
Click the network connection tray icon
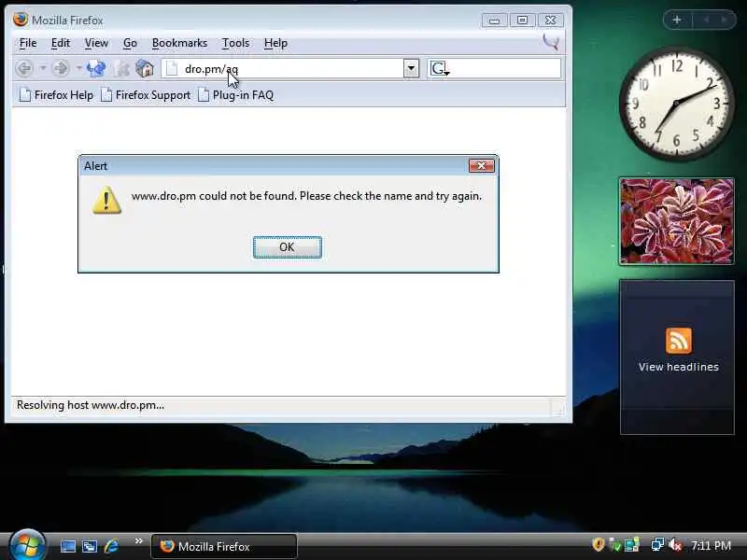tap(657, 544)
